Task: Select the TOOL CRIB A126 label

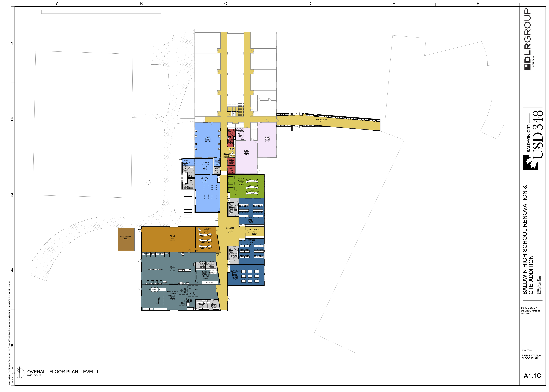Action: (201, 306)
